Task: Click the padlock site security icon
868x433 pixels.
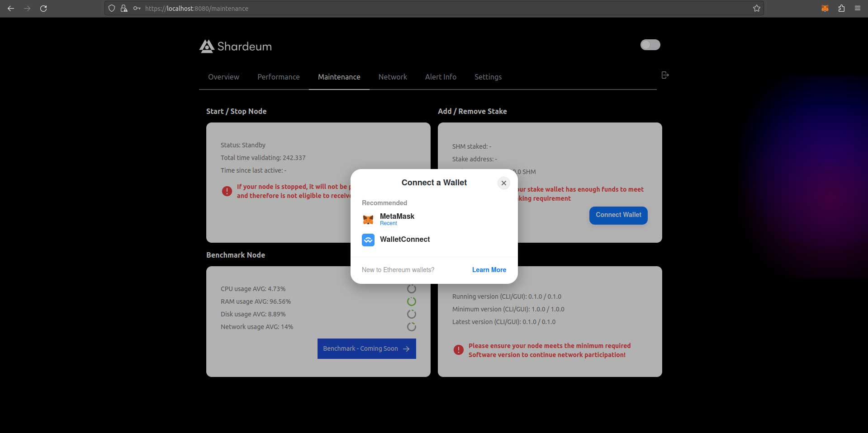Action: pyautogui.click(x=124, y=9)
